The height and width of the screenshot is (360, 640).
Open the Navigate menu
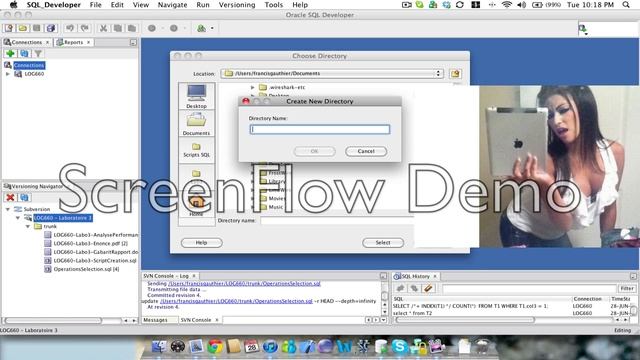(x=172, y=5)
